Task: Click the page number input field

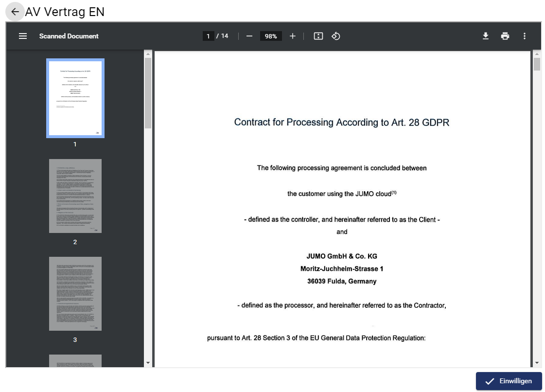Action: [208, 36]
